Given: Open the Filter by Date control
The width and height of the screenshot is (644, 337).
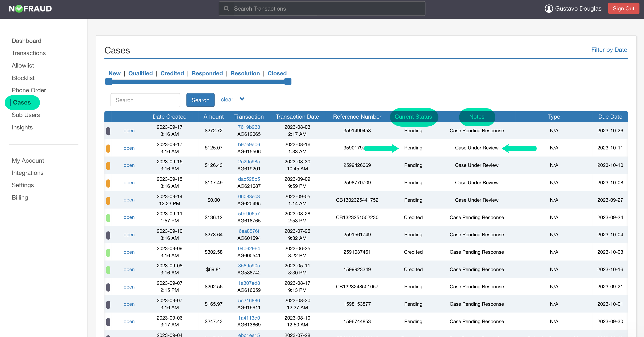Looking at the screenshot, I should [609, 50].
